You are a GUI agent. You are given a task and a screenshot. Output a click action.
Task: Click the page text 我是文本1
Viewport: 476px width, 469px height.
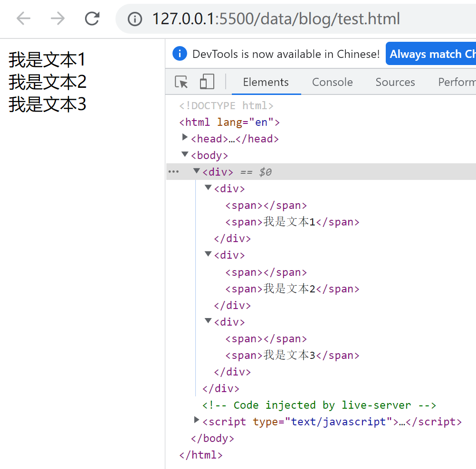(47, 59)
